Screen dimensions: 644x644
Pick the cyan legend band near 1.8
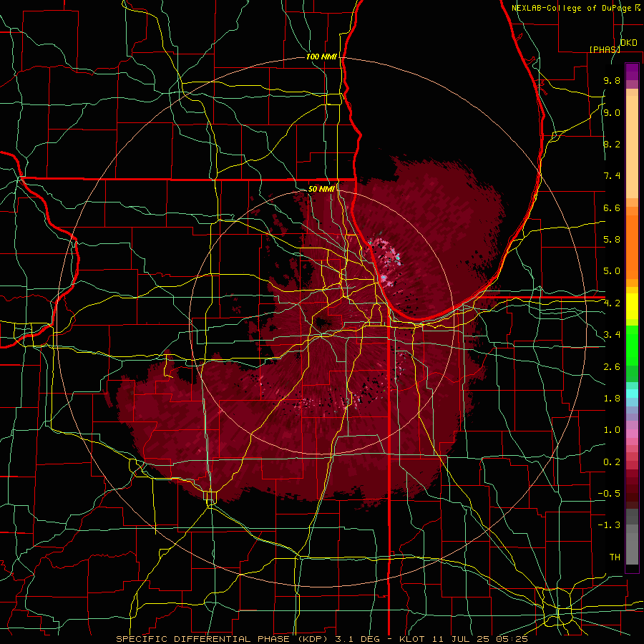point(632,394)
